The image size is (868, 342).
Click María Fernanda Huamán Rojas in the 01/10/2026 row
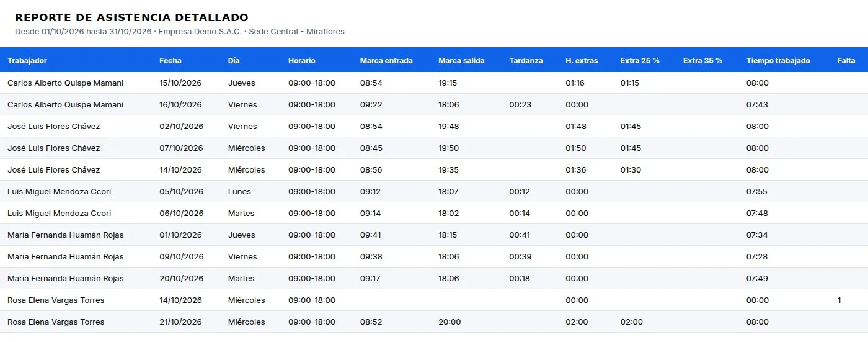coord(65,235)
